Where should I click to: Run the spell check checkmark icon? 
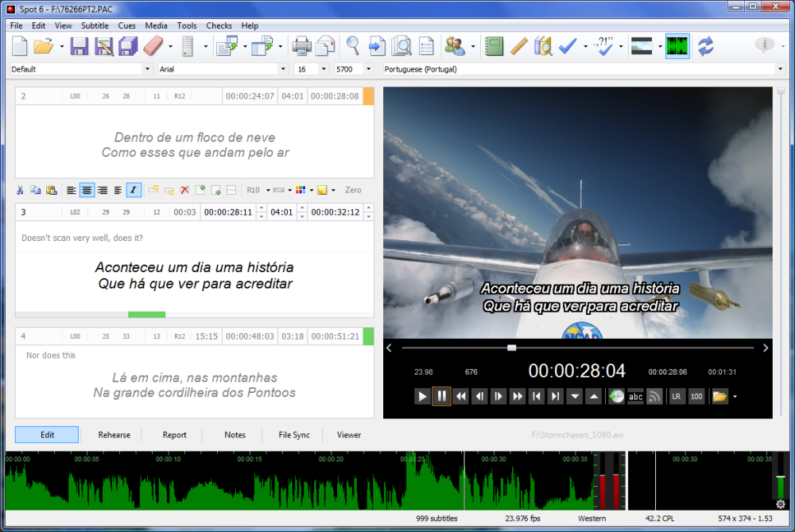pyautogui.click(x=568, y=45)
